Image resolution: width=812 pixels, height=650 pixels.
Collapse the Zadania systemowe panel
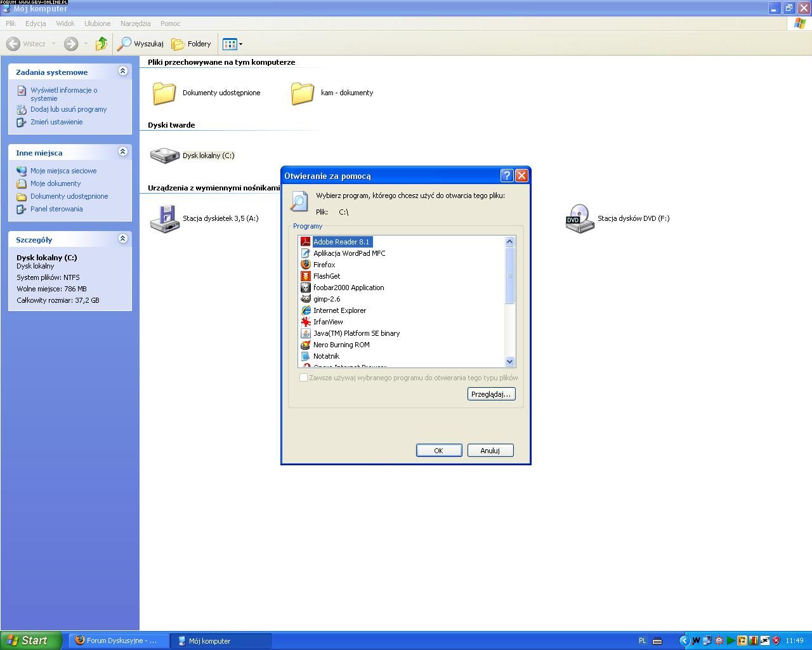pyautogui.click(x=123, y=71)
